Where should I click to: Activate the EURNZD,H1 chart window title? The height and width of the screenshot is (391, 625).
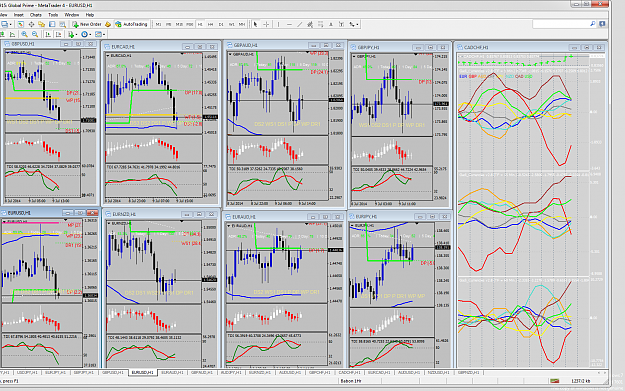point(124,214)
